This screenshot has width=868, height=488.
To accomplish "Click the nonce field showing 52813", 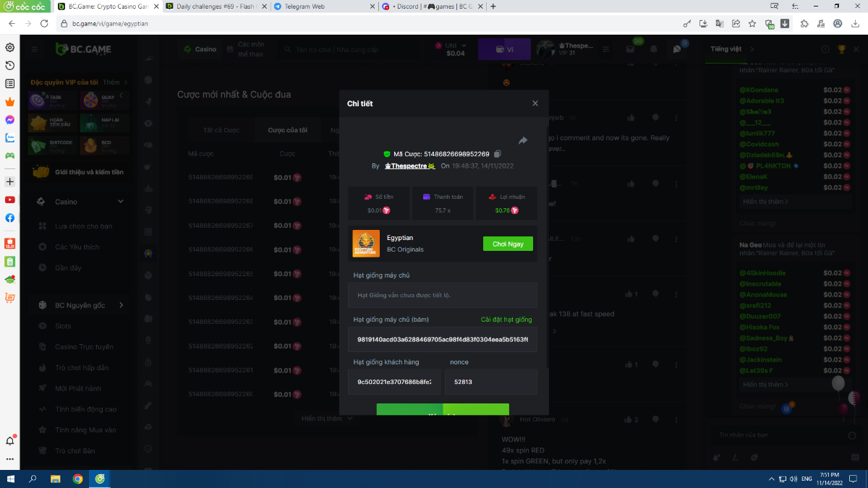I will [490, 382].
